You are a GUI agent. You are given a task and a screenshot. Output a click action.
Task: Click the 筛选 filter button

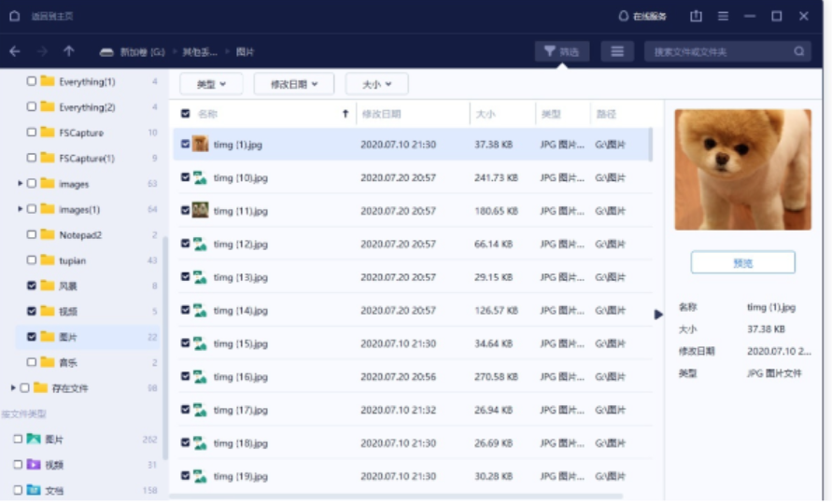coord(561,51)
